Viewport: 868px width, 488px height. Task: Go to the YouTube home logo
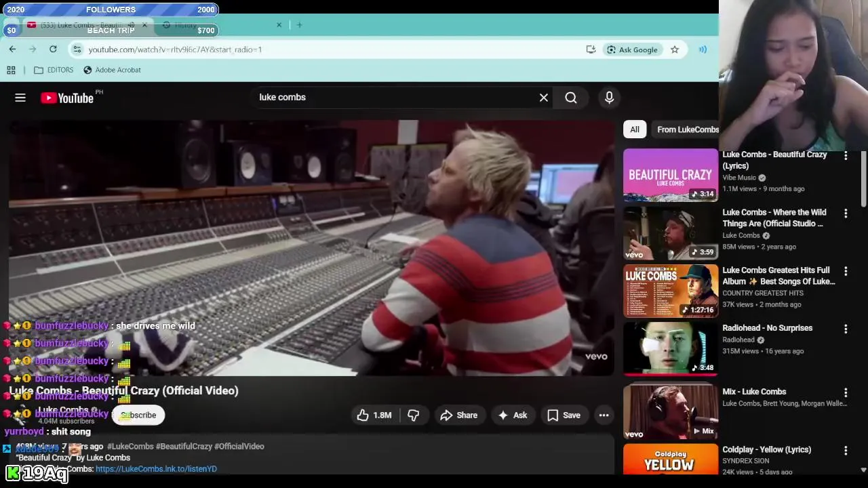[x=67, y=98]
